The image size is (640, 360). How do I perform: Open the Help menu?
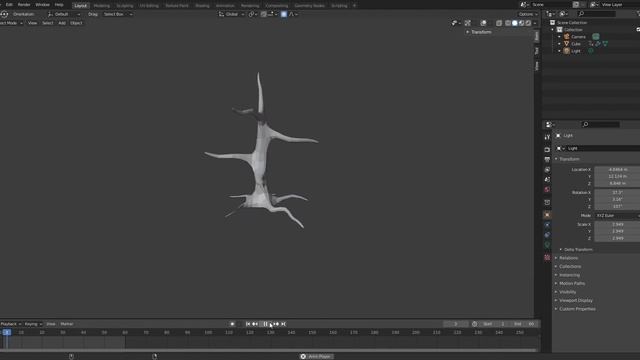(59, 4)
